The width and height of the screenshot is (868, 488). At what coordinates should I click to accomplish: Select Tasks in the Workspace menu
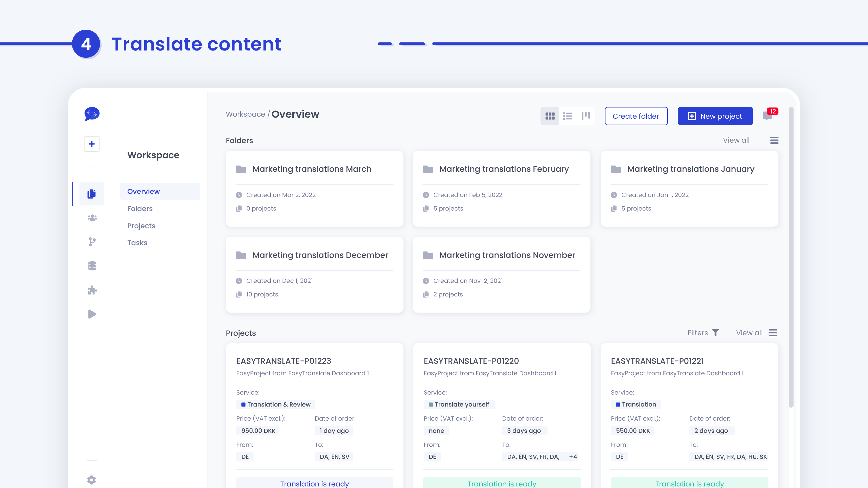137,243
